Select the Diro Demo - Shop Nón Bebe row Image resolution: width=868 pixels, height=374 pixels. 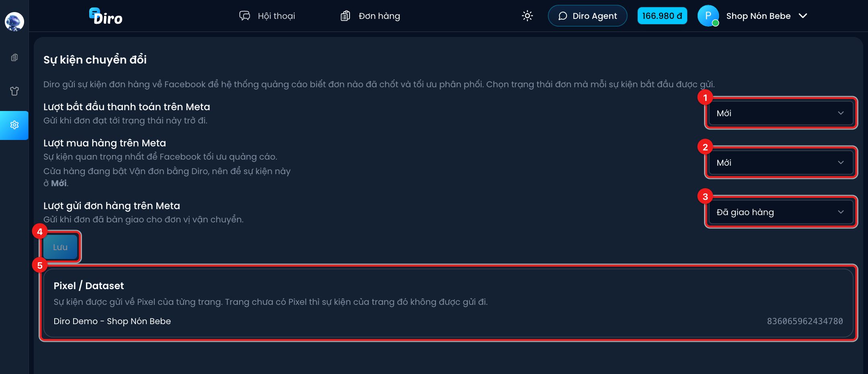tap(448, 321)
